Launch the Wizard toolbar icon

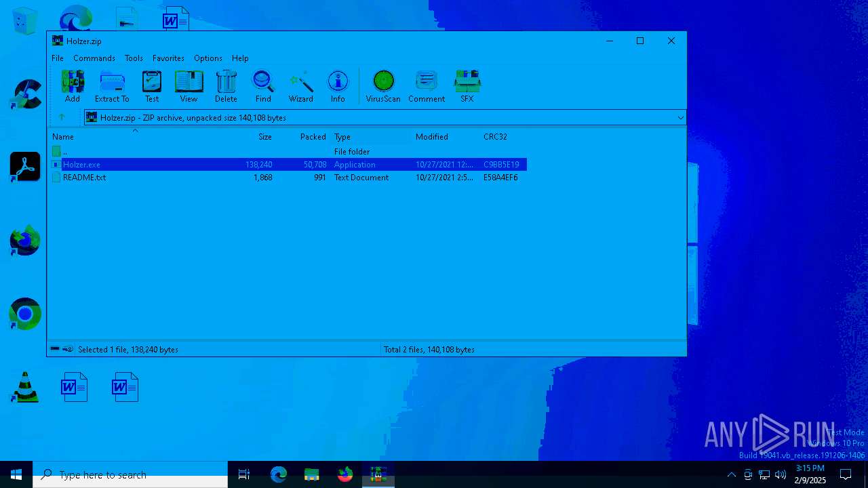pos(301,82)
